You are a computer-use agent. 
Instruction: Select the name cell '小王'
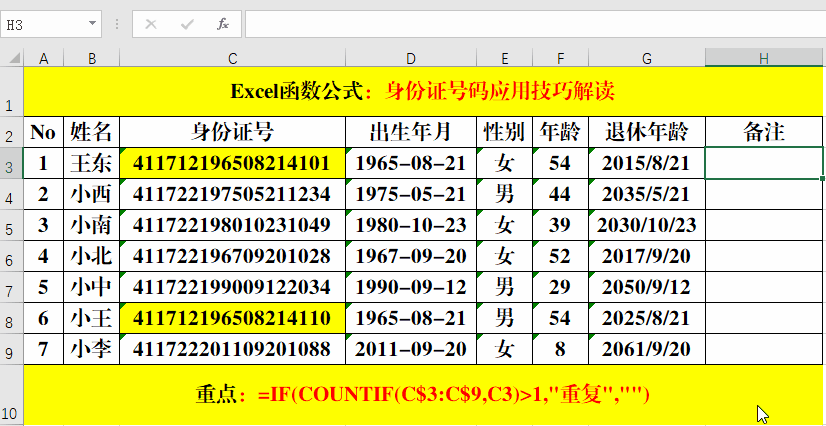pos(92,319)
